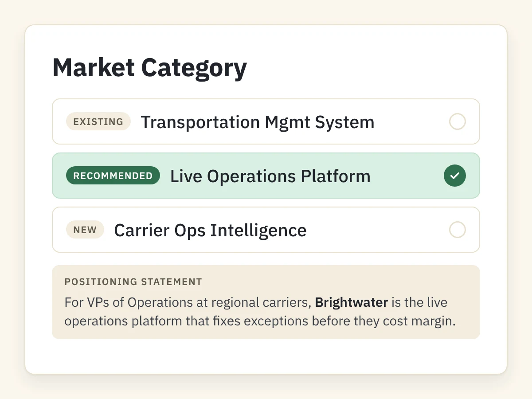Click the Live Operations Platform label

(x=270, y=176)
